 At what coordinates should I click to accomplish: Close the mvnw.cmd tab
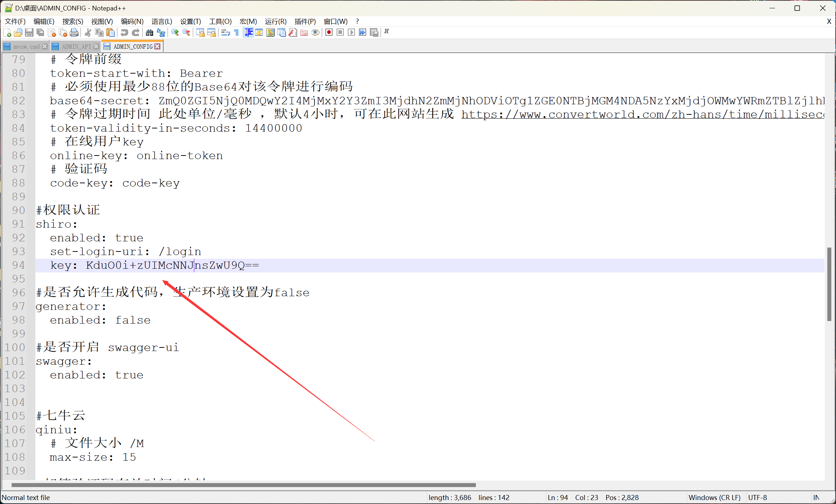click(x=44, y=47)
